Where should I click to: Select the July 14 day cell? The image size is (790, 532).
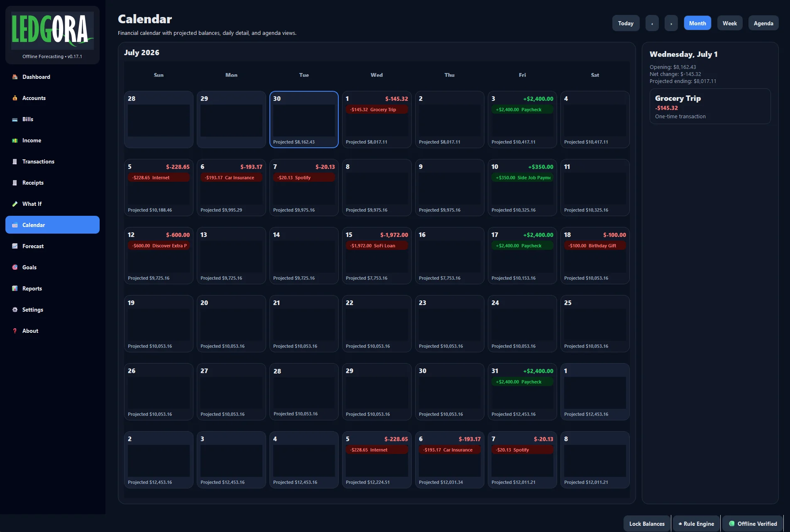click(304, 256)
